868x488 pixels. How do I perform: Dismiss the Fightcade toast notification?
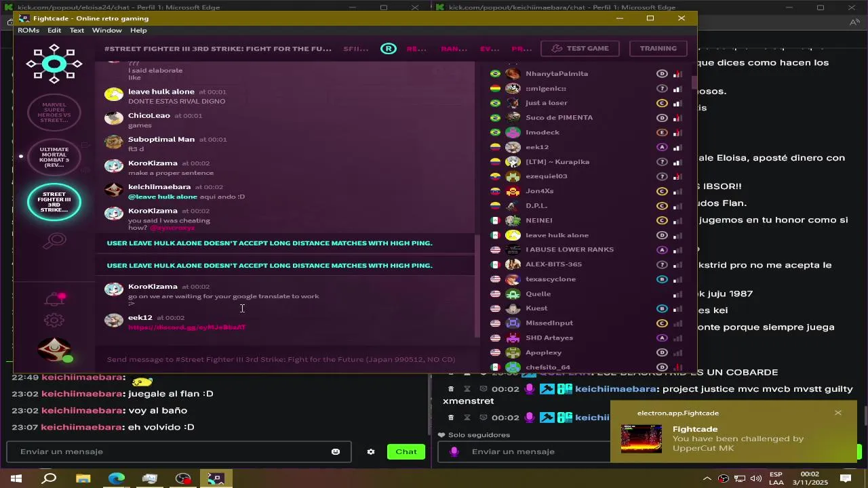coord(838,413)
